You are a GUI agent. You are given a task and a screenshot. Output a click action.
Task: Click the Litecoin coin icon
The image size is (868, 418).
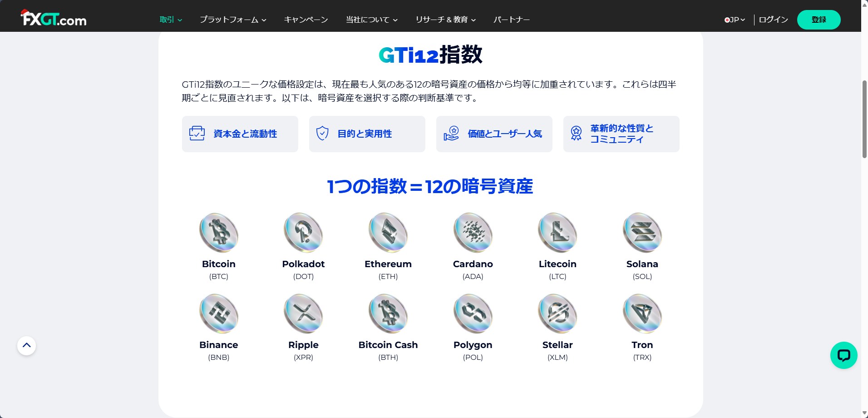(x=557, y=233)
